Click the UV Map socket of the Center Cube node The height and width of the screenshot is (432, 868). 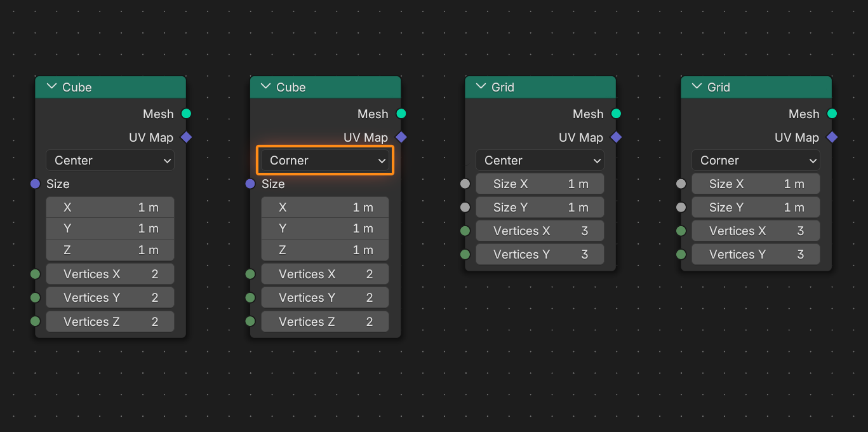click(x=186, y=137)
